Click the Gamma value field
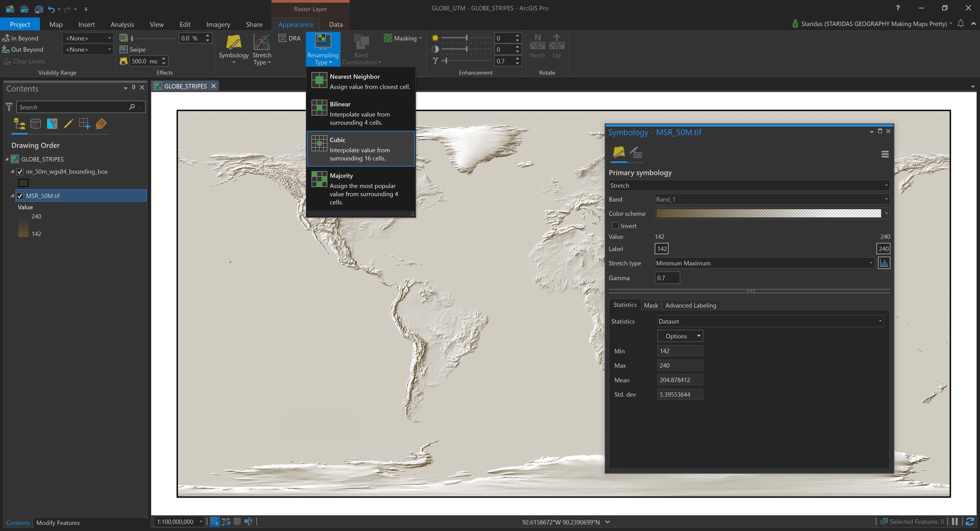The image size is (980, 531). (x=667, y=278)
